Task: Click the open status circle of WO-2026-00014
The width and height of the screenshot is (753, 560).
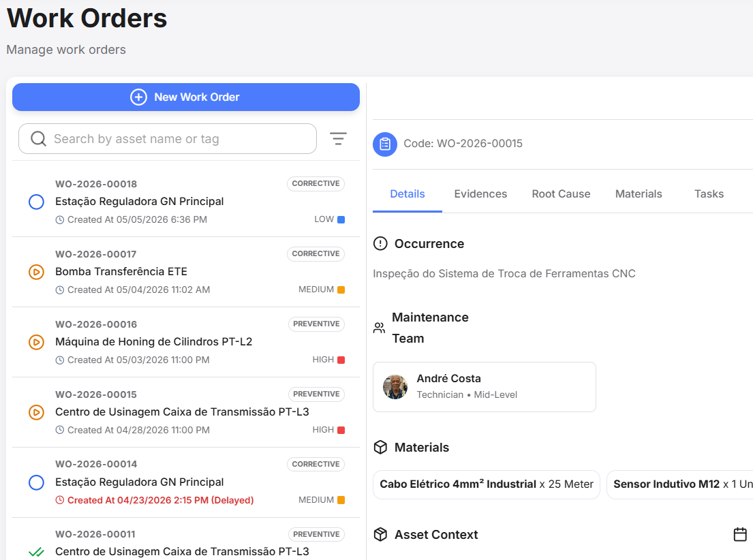Action: coord(37,482)
